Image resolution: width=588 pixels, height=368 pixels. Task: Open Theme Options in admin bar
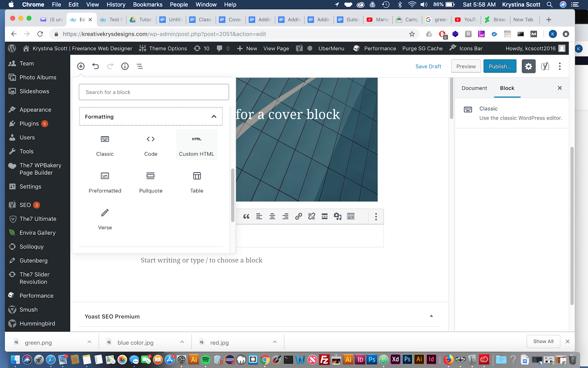[x=163, y=49]
